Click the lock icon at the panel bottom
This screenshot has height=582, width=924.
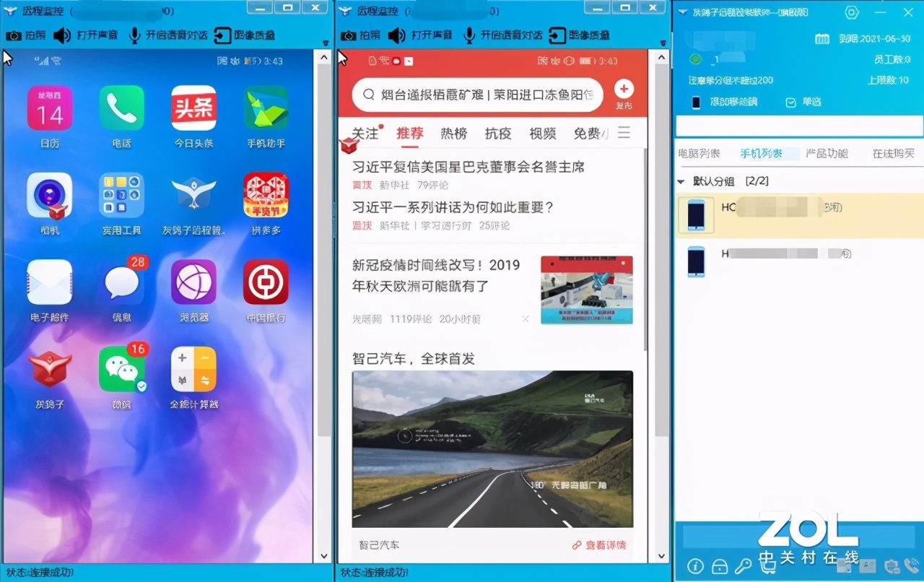719,566
